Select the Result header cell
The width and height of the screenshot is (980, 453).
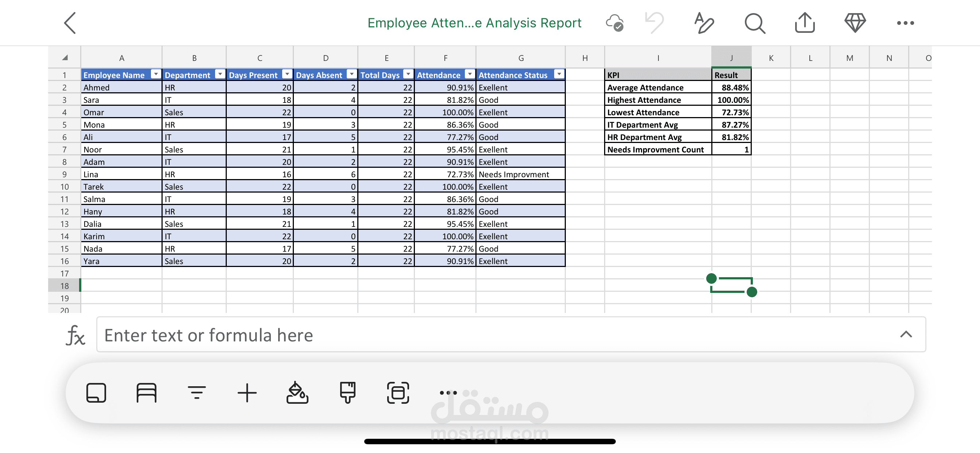[x=731, y=75]
